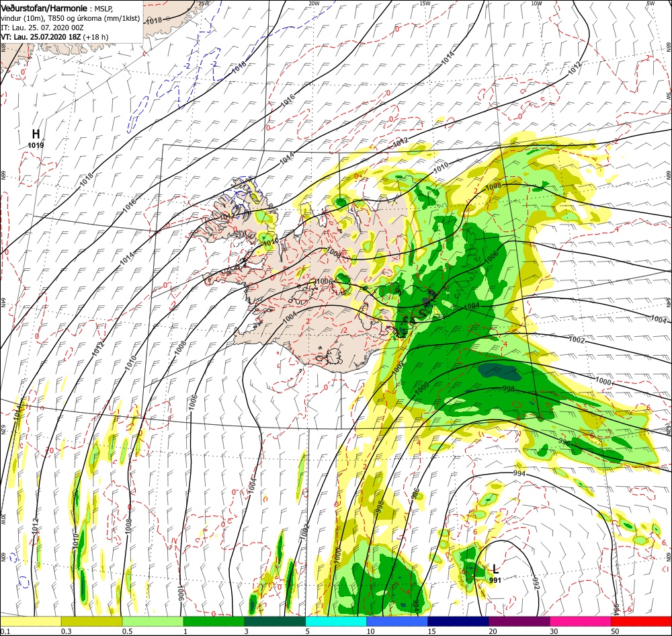This screenshot has width=672, height=636.
Task: Click the 10W longitude label at top
Action: point(536,3)
